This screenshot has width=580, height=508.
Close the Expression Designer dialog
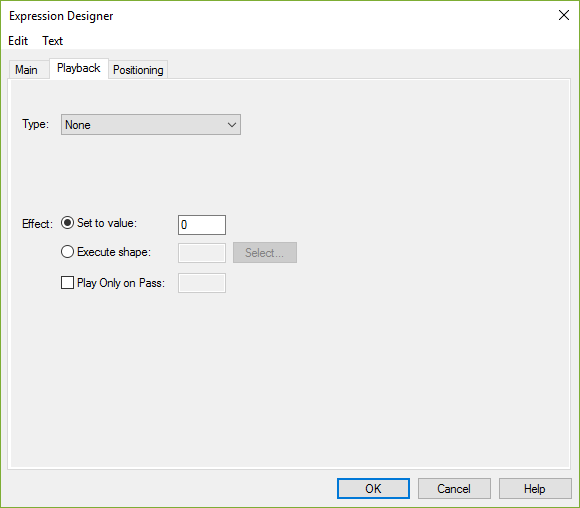[564, 15]
